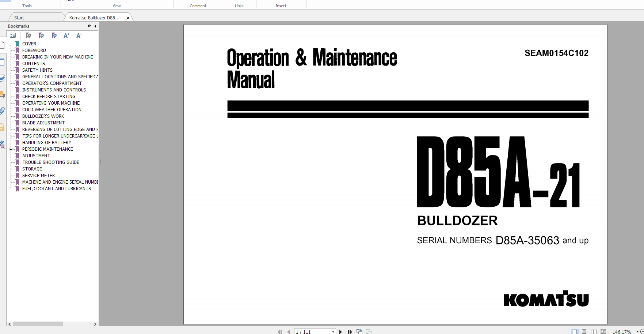Toggle the bookmark options checklist icon
The height and width of the screenshot is (334, 644).
[13, 35]
